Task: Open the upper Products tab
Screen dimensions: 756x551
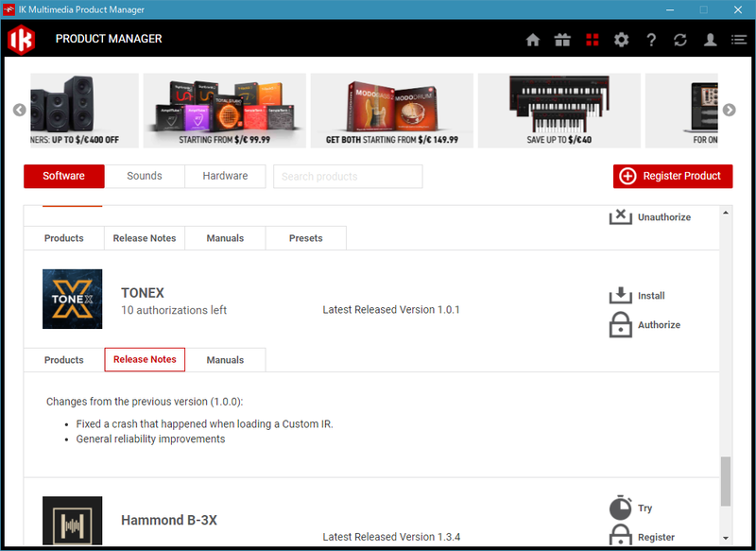Action: click(x=63, y=238)
